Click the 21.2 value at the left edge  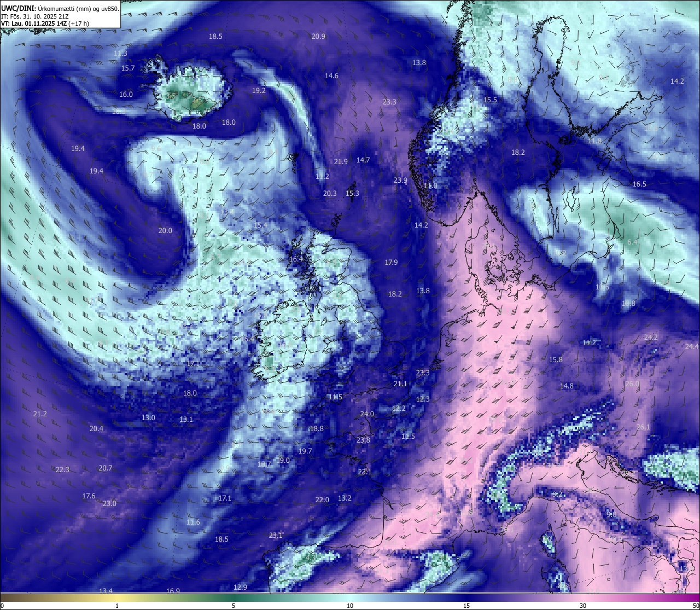[40, 414]
